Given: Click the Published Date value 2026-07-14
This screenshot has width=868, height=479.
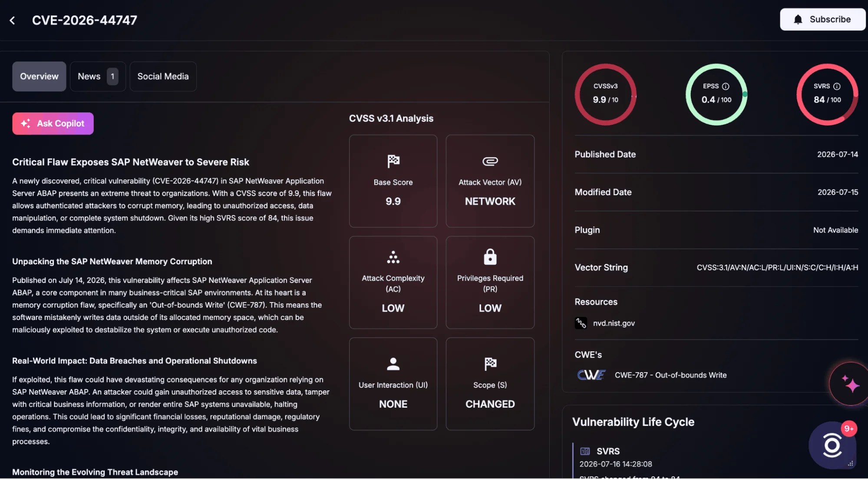Looking at the screenshot, I should point(837,154).
